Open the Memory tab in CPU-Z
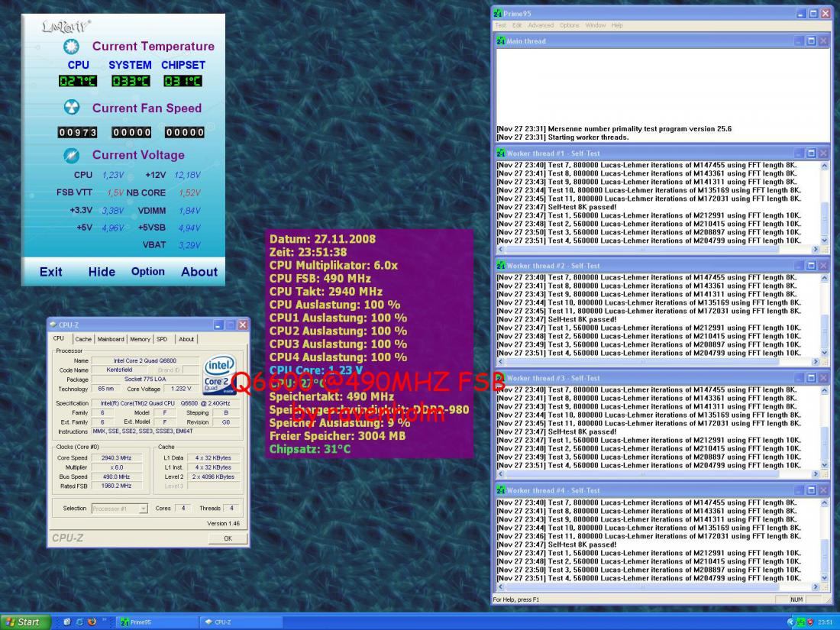This screenshot has width=840, height=630. 140,339
